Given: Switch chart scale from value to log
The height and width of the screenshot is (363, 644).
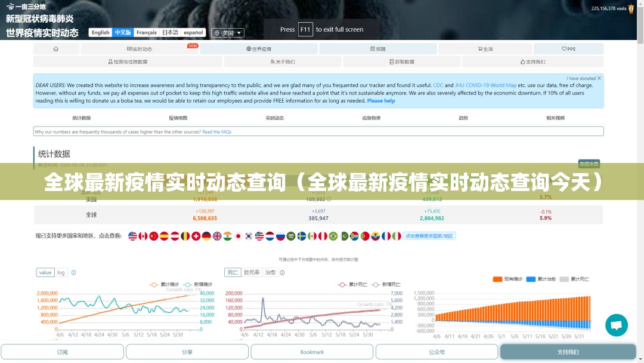Looking at the screenshot, I should [x=61, y=272].
